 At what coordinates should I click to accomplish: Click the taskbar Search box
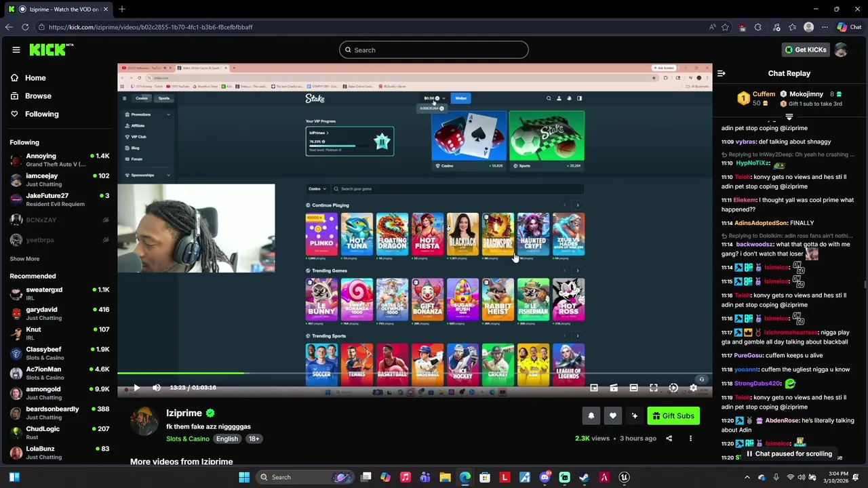[305, 477]
